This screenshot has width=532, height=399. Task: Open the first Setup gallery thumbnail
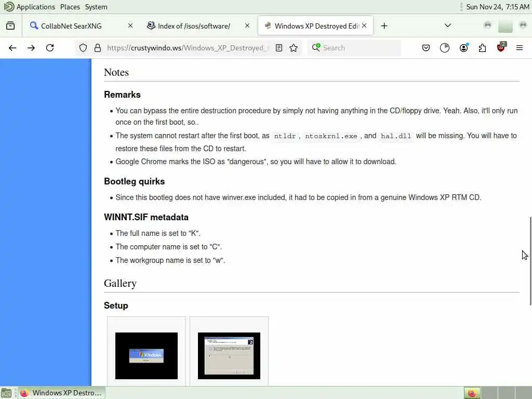[147, 355]
